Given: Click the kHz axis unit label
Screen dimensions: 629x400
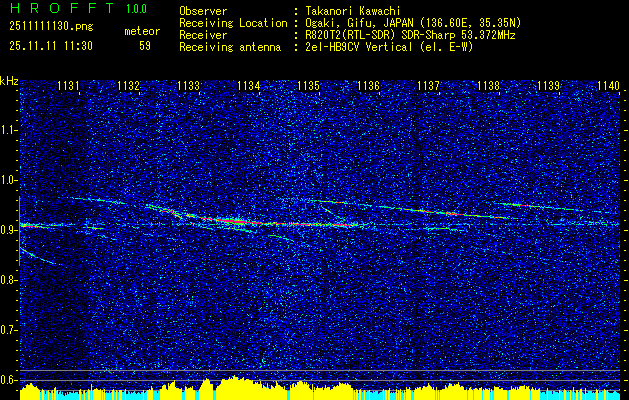Looking at the screenshot, I should pyautogui.click(x=9, y=81).
